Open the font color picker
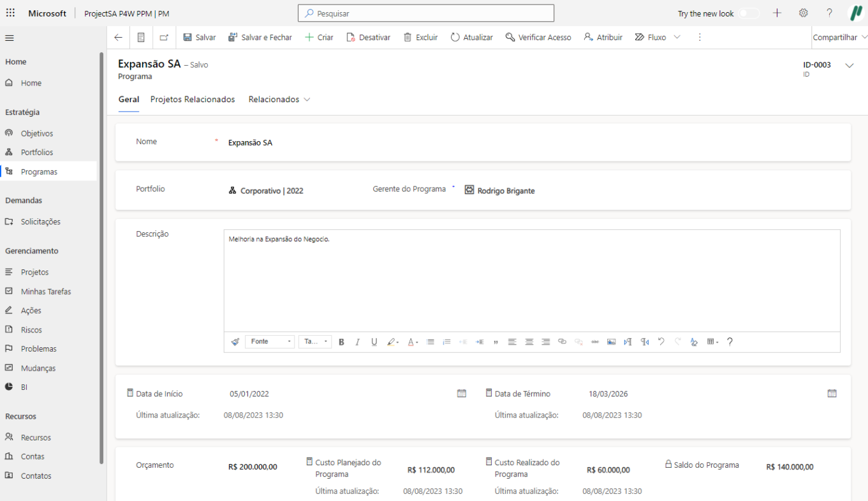Viewport: 868px width, 501px height. pos(413,342)
